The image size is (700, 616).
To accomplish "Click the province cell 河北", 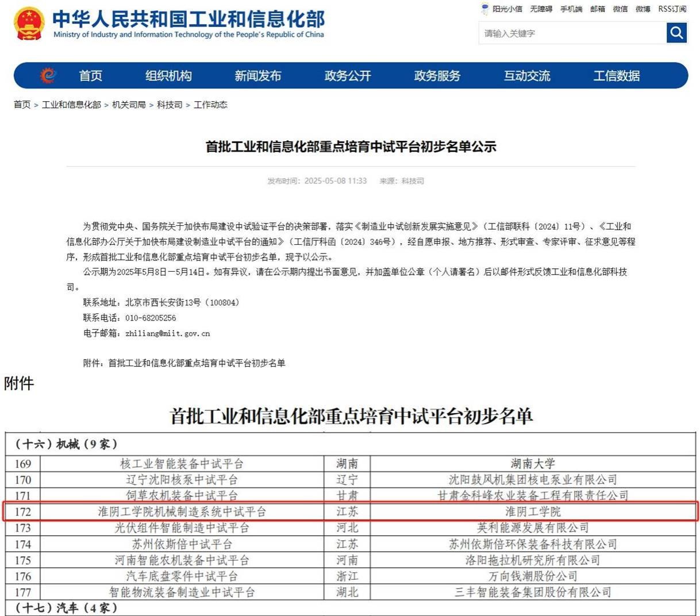I will (347, 528).
